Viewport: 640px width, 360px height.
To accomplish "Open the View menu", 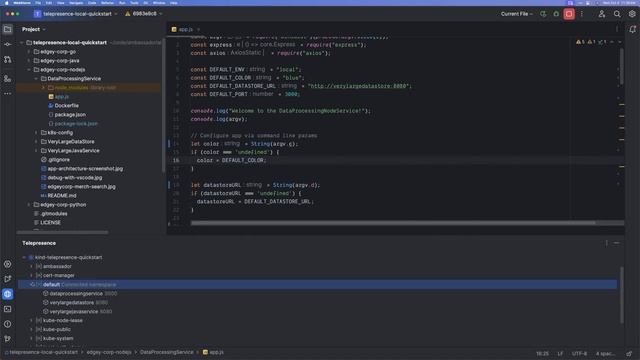I will [x=60, y=3].
